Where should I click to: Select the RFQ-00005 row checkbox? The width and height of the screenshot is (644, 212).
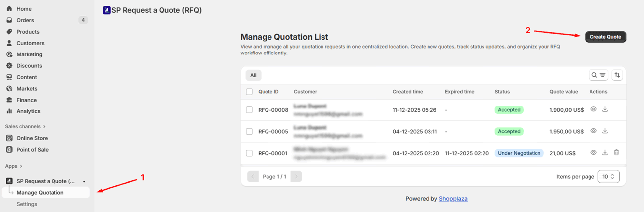pos(249,132)
